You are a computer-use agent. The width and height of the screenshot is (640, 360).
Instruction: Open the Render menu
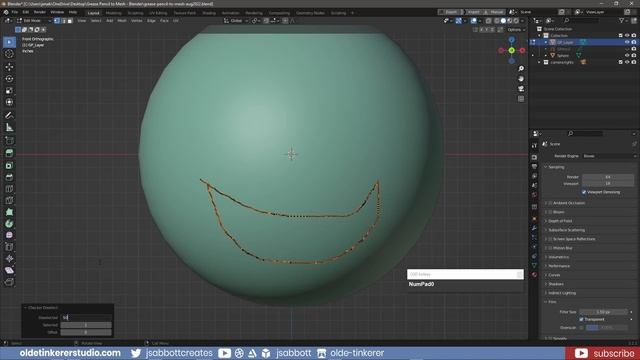pyautogui.click(x=40, y=12)
